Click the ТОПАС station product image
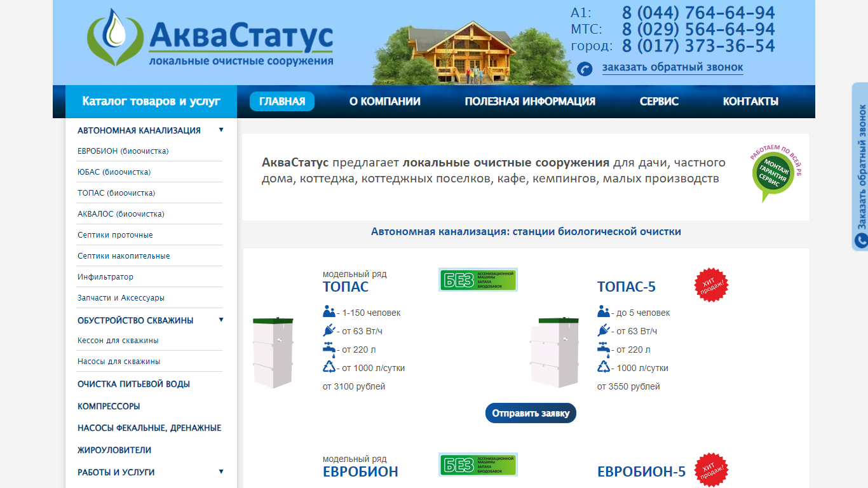Image resolution: width=868 pixels, height=488 pixels. [x=273, y=352]
